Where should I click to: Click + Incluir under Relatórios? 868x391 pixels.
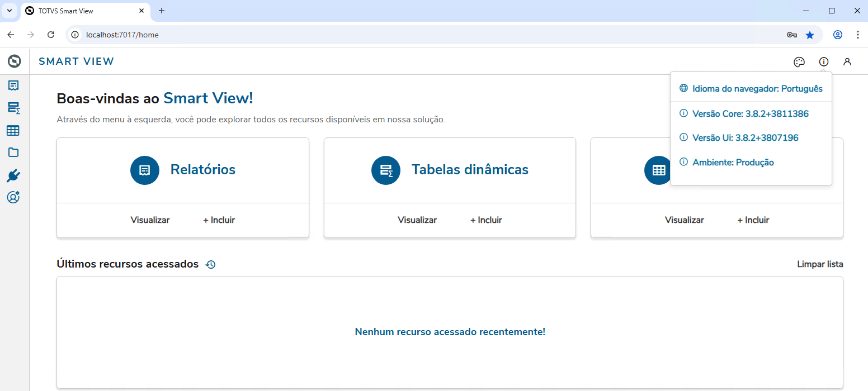click(219, 220)
